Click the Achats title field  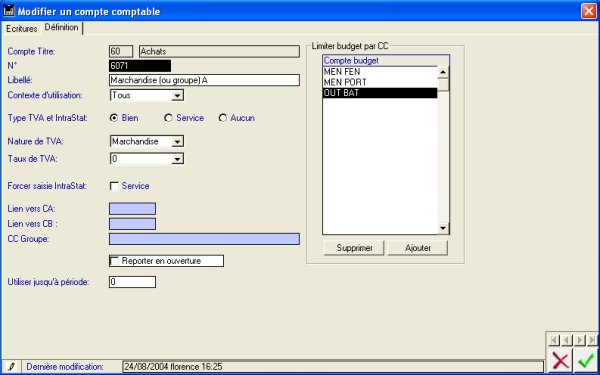219,52
